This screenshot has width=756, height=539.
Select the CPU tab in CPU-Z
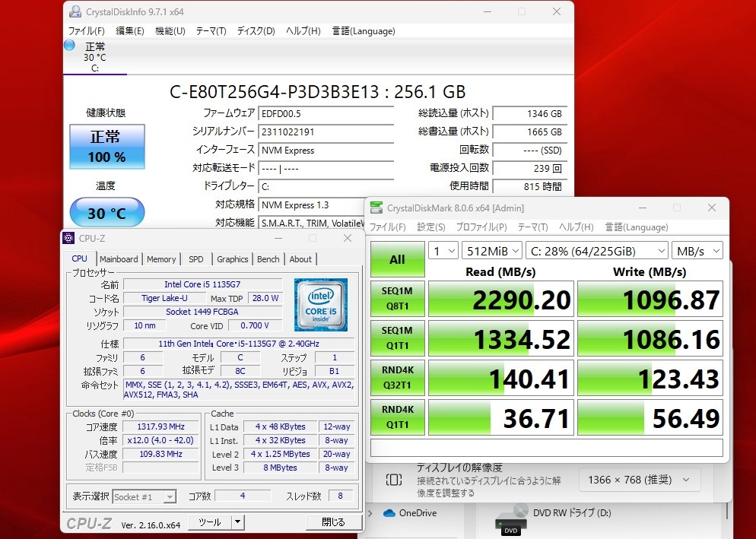tap(80, 258)
